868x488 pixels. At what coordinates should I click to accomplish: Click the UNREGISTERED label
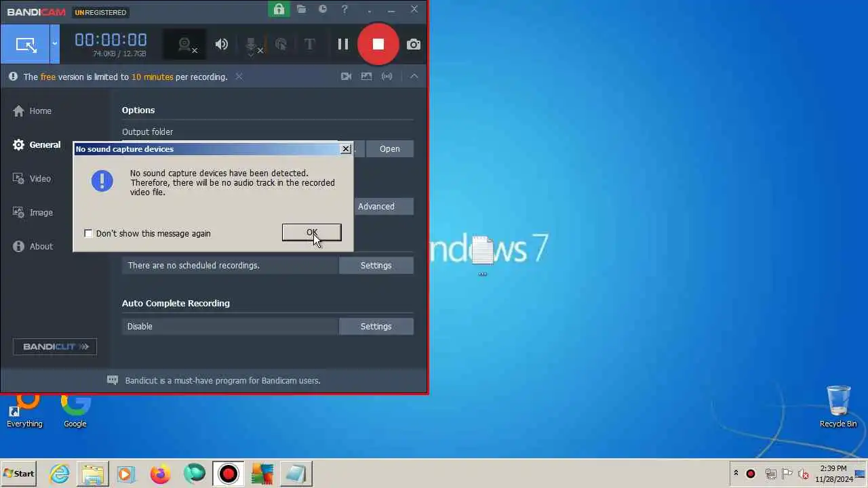[x=100, y=12]
